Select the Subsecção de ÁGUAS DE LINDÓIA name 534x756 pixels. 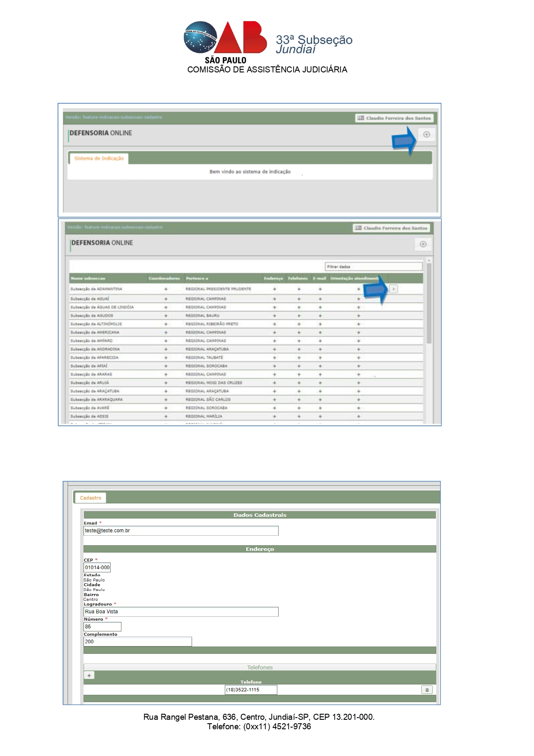coord(102,307)
